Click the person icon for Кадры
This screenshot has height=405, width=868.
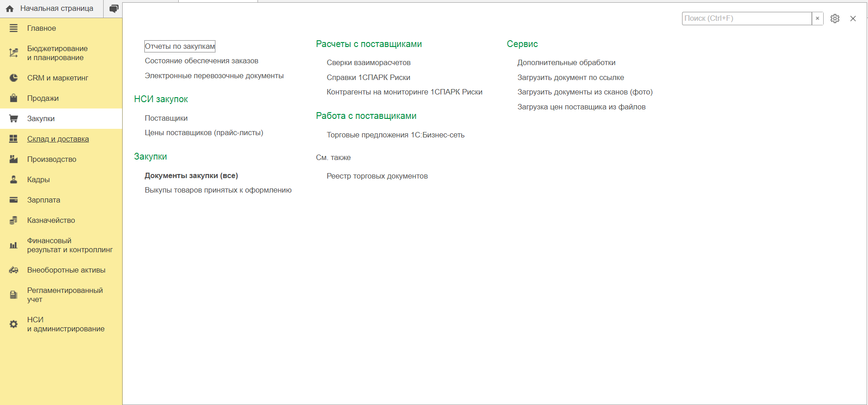[14, 179]
